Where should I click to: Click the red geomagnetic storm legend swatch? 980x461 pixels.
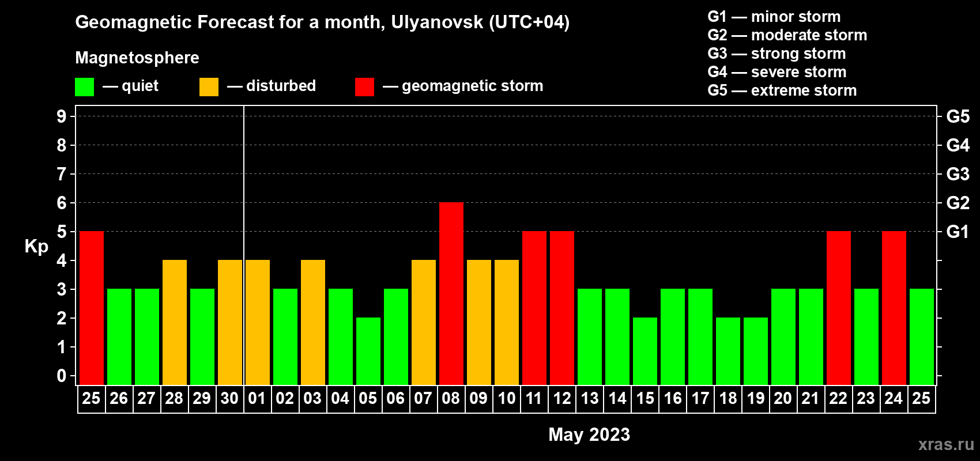click(x=364, y=87)
